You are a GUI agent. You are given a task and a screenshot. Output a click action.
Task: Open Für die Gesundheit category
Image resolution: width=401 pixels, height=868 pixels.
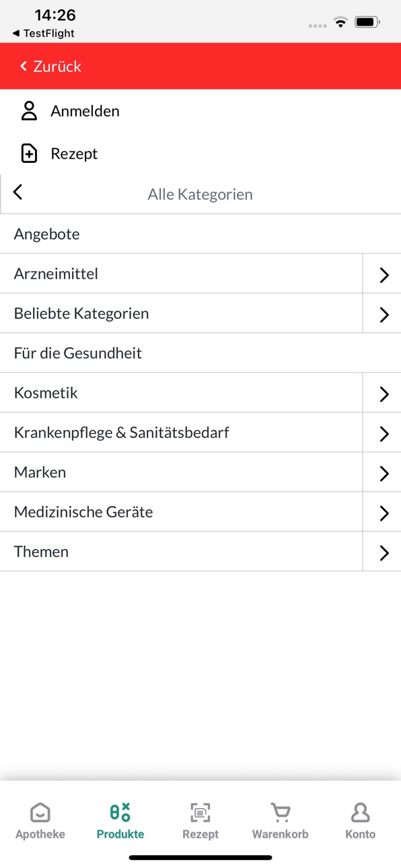[200, 353]
